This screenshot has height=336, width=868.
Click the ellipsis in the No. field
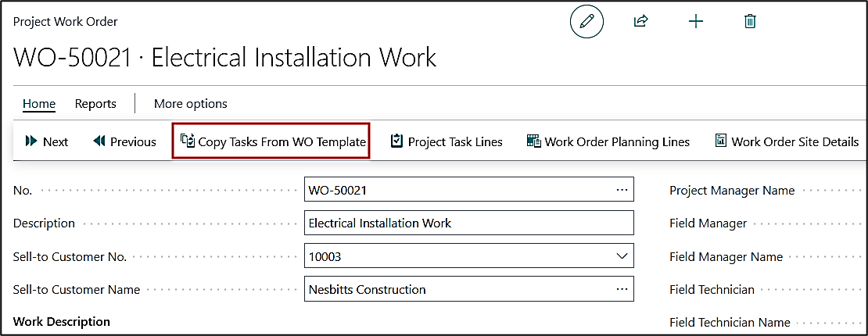click(x=622, y=190)
